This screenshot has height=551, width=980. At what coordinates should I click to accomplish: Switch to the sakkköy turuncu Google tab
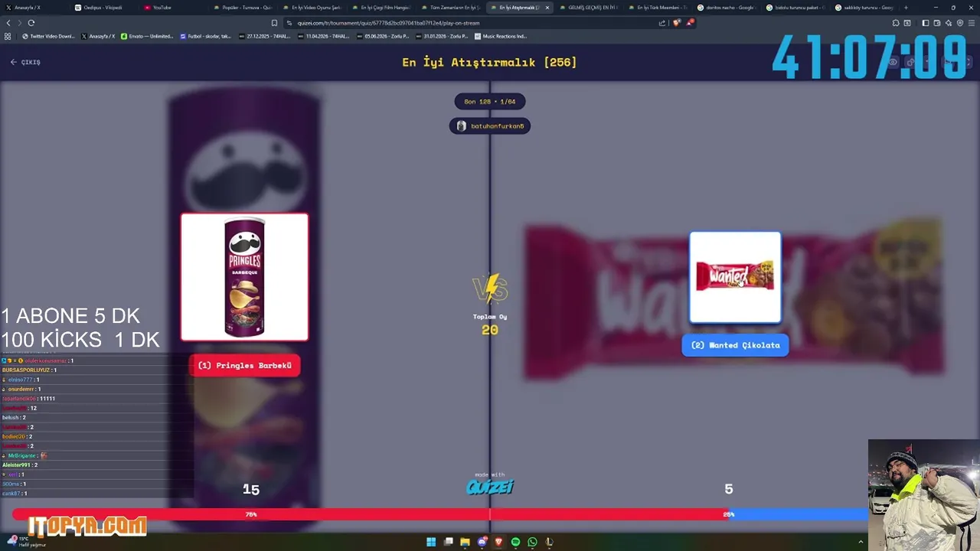coord(865,8)
